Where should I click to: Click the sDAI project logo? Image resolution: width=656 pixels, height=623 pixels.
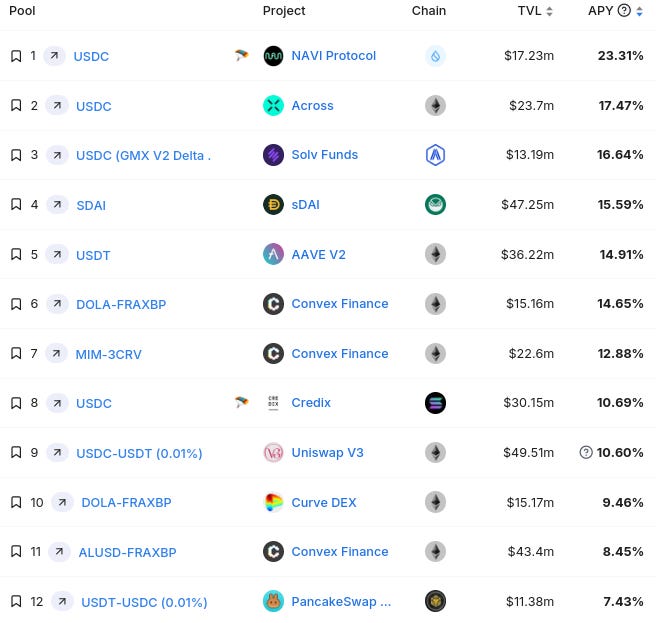[x=273, y=205]
